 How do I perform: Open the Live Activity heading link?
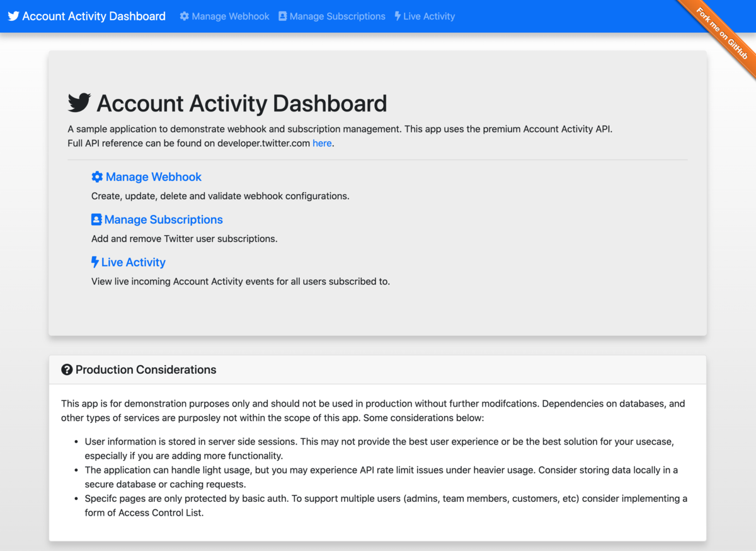[x=129, y=262]
